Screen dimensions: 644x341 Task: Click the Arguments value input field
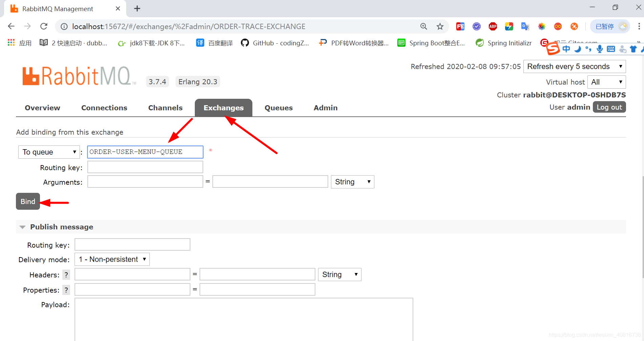270,182
